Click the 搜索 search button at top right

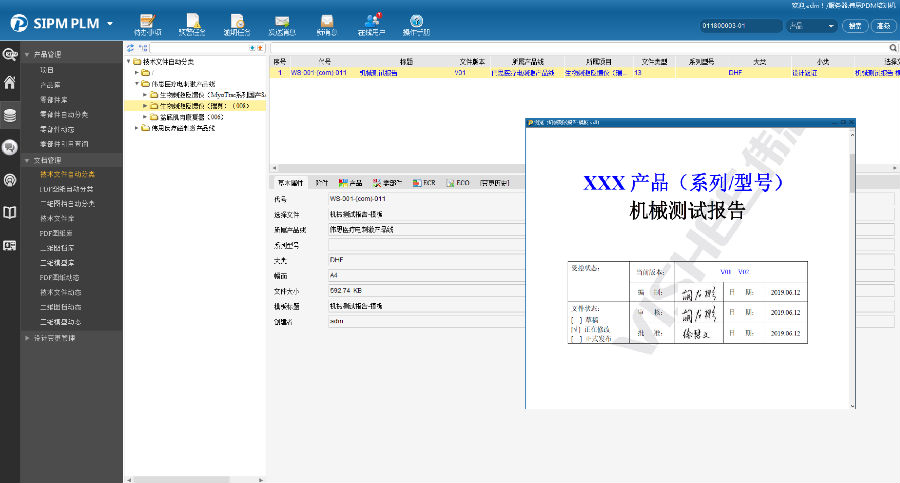[x=856, y=25]
